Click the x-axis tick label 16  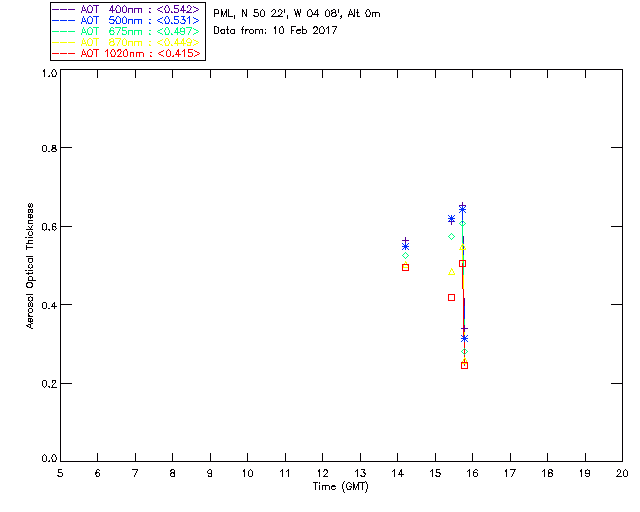(473, 473)
